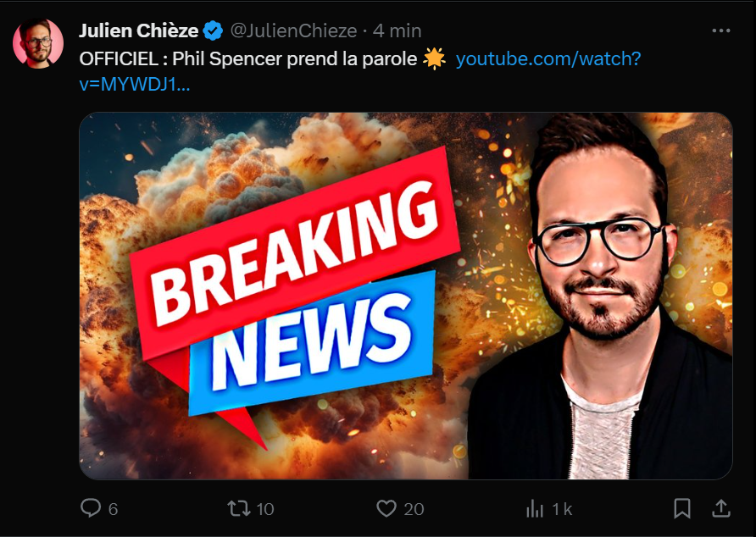Click the share upload arrow icon

point(720,508)
